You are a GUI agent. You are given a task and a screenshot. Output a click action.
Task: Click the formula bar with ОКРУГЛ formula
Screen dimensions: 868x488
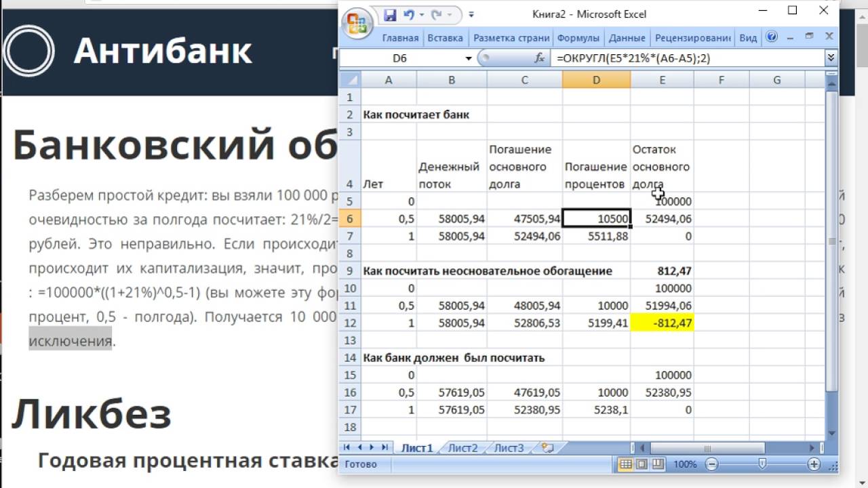click(687, 58)
